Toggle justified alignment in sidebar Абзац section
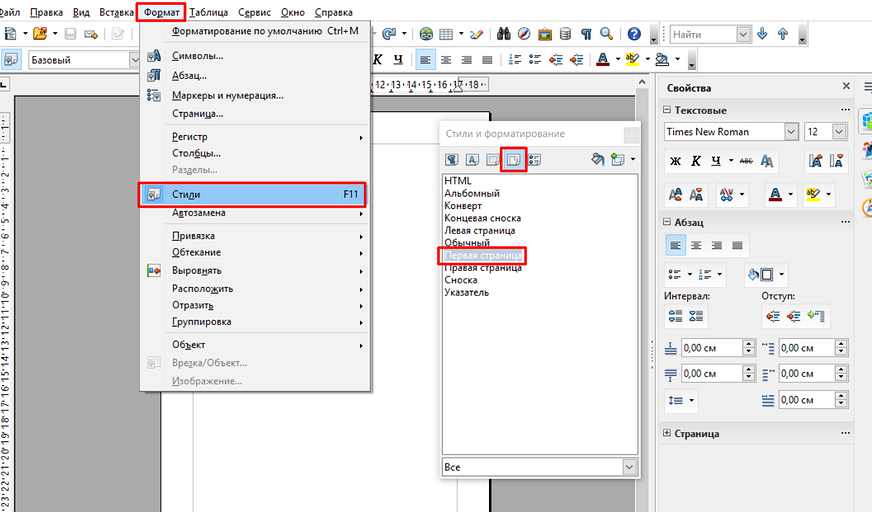The image size is (872, 512). (x=738, y=245)
